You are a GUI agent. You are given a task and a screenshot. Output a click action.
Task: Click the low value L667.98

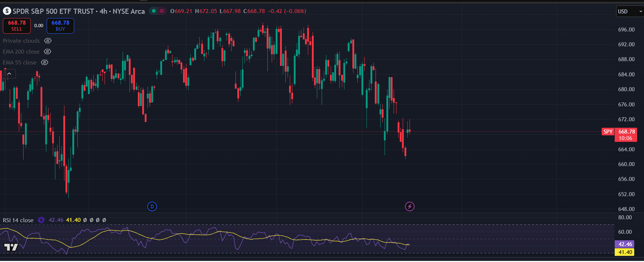(x=230, y=11)
